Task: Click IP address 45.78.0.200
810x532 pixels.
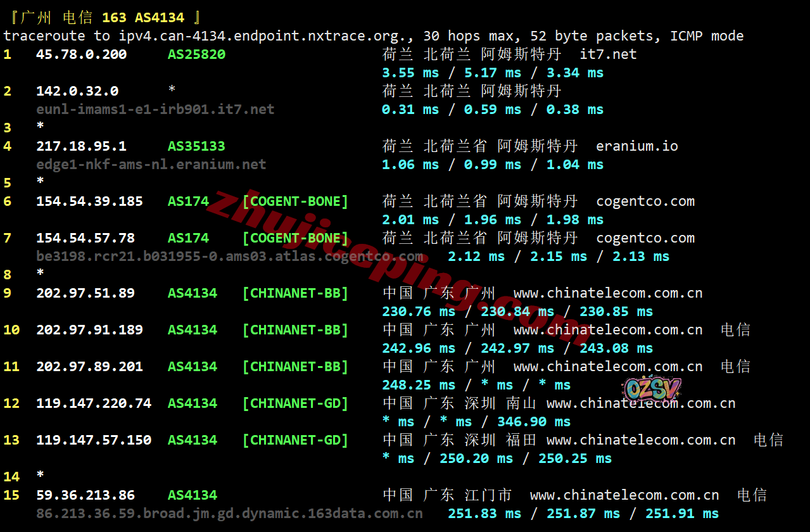Action: [81, 54]
